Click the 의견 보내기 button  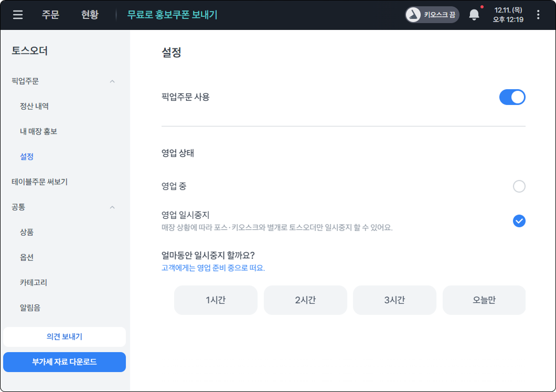(x=65, y=337)
